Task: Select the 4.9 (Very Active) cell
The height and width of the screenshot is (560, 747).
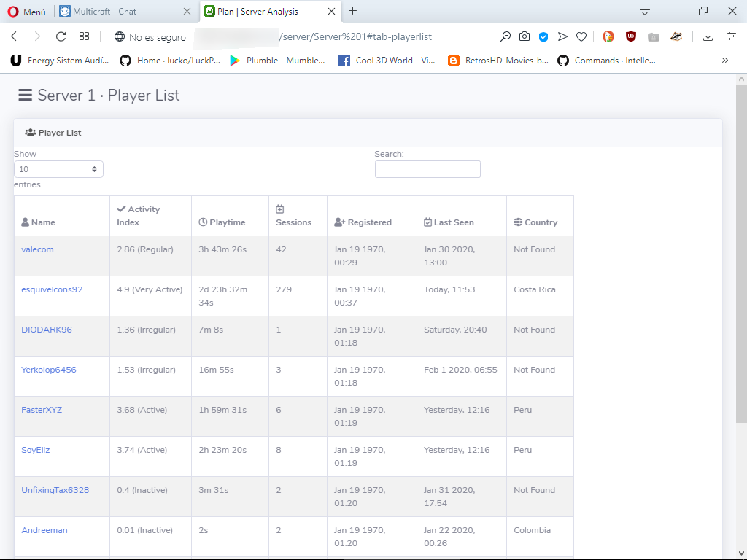Action: coord(150,296)
